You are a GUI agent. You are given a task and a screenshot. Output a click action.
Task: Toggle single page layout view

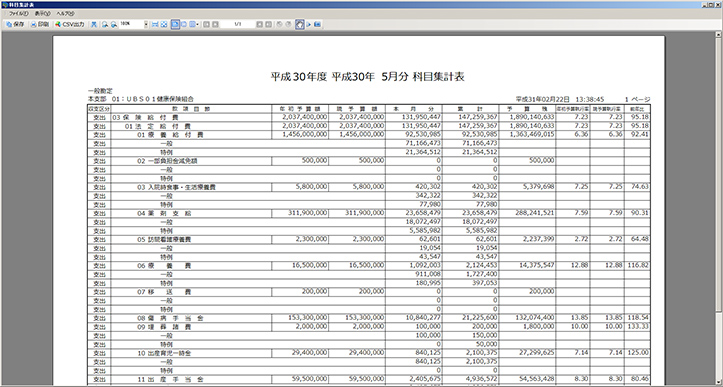175,24
